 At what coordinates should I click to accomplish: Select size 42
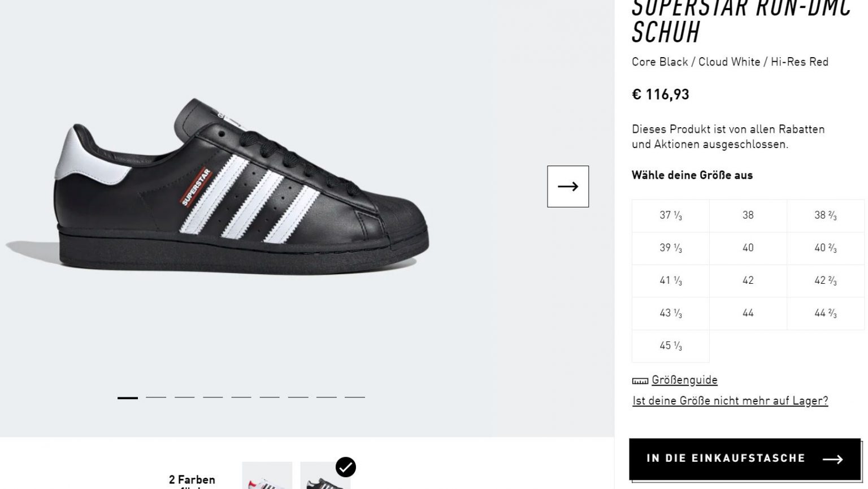(748, 281)
